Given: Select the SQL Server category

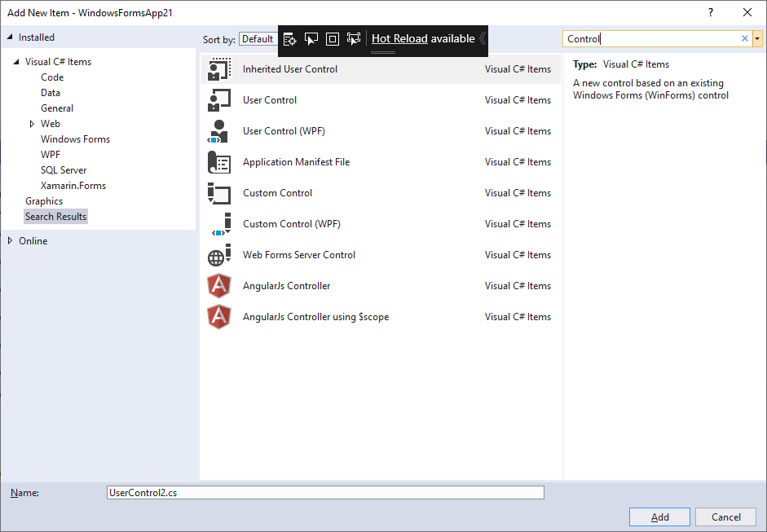Looking at the screenshot, I should (64, 170).
